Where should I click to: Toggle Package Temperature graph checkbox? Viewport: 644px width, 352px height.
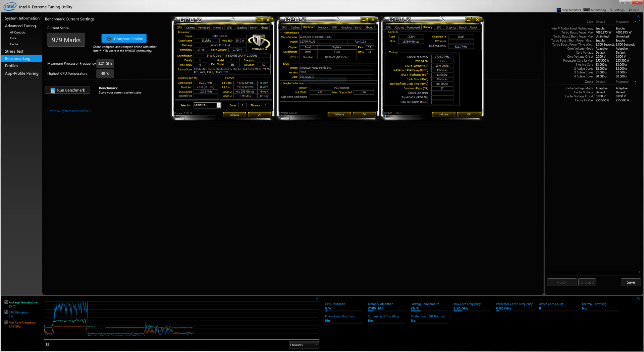6,302
